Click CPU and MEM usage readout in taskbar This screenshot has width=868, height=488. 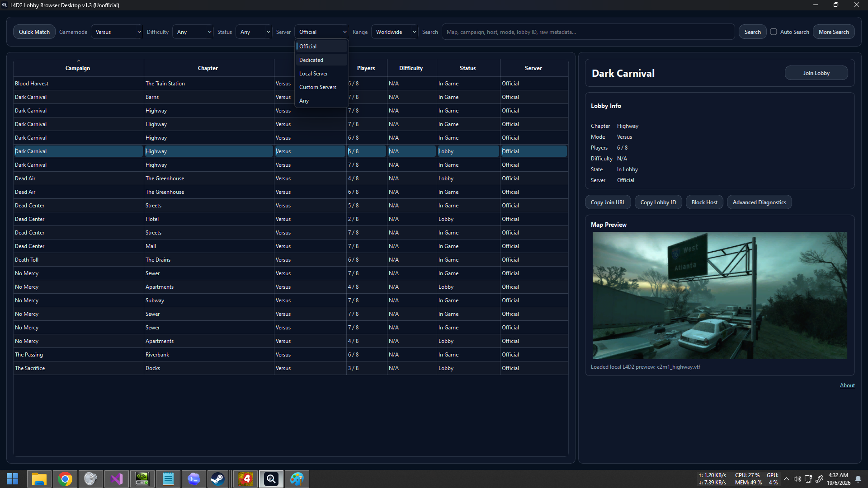point(748,479)
